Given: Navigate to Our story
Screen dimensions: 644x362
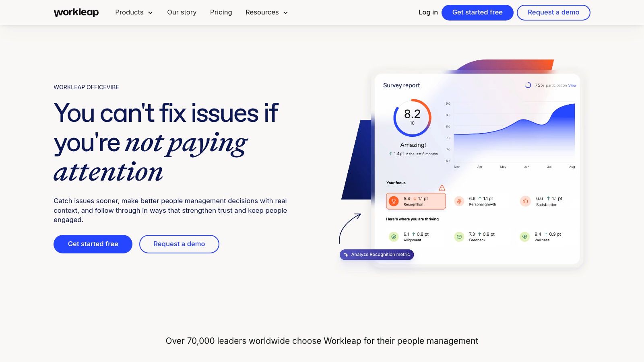Looking at the screenshot, I should point(182,12).
